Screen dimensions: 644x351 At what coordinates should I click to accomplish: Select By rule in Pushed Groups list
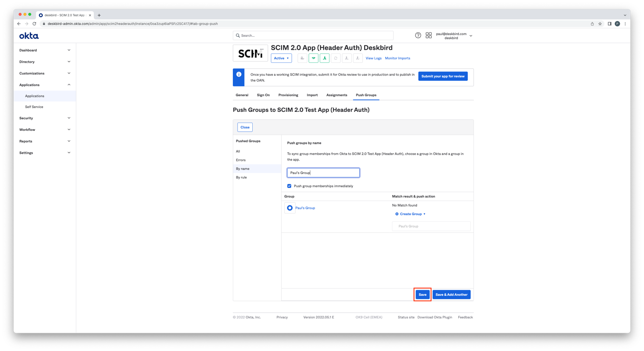pyautogui.click(x=241, y=177)
